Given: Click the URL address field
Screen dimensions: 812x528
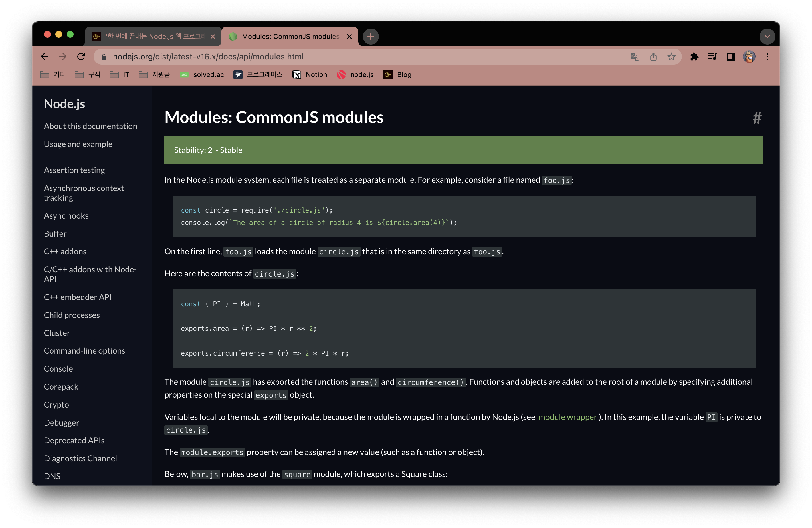Looking at the screenshot, I should (x=341, y=56).
